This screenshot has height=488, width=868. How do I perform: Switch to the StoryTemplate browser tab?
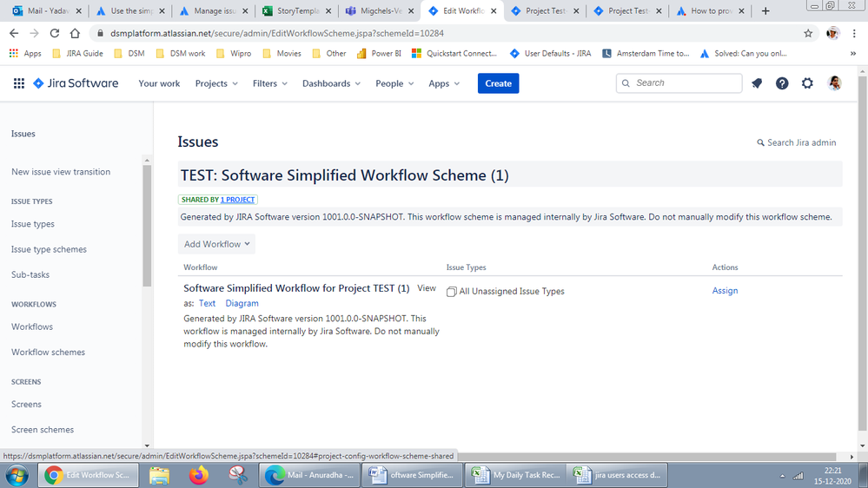(x=297, y=10)
